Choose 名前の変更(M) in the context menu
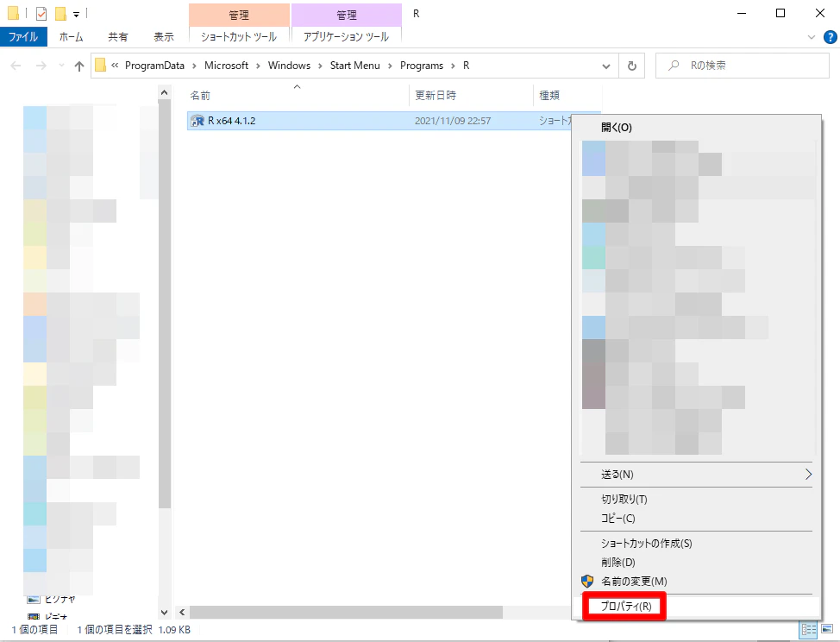840x642 pixels. point(697,582)
